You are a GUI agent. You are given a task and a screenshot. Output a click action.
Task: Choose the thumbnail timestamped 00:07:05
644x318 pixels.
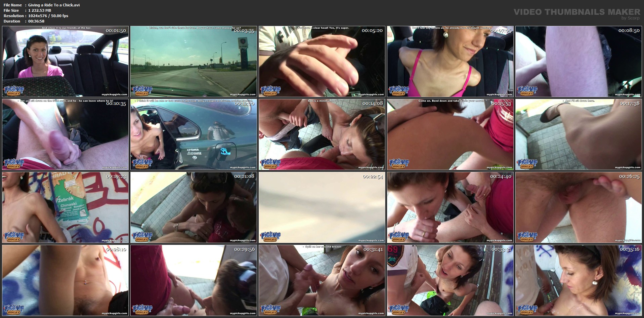(x=450, y=62)
